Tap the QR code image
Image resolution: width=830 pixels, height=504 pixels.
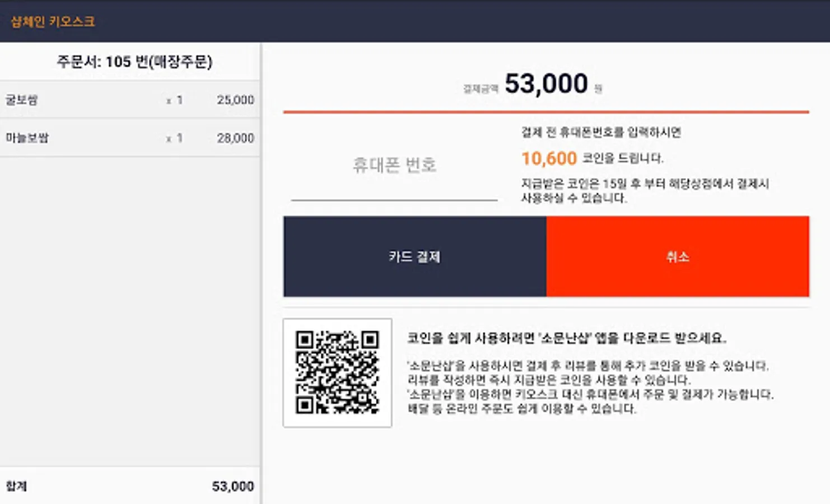click(x=337, y=373)
